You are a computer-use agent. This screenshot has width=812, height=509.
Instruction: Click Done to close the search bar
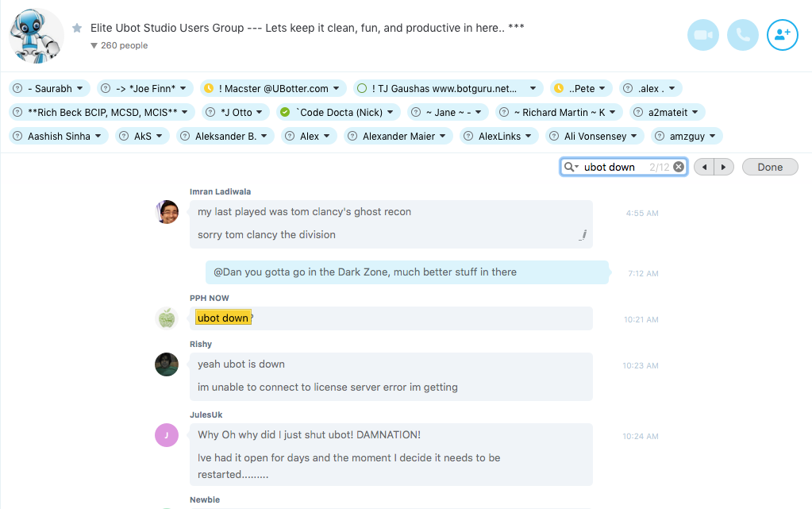pos(770,167)
